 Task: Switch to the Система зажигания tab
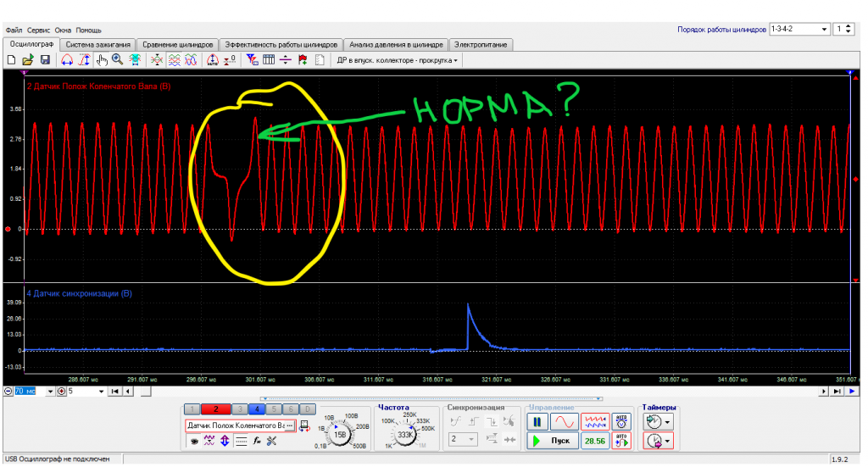98,44
